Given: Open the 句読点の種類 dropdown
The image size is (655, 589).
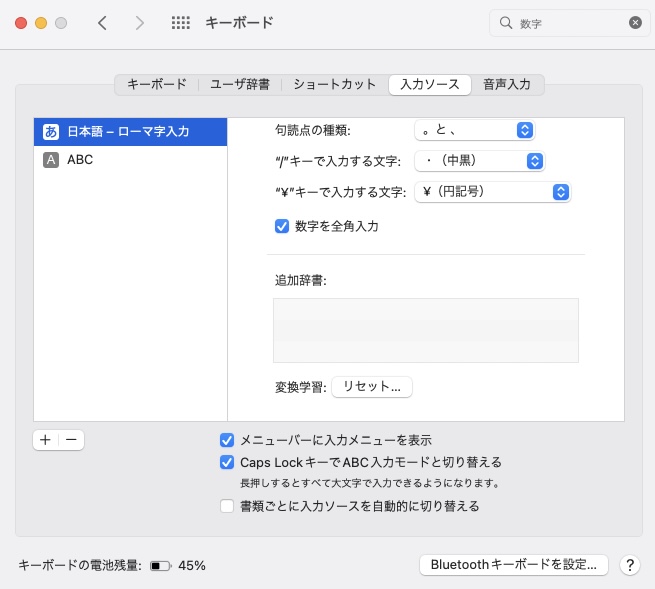Looking at the screenshot, I should pyautogui.click(x=474, y=130).
